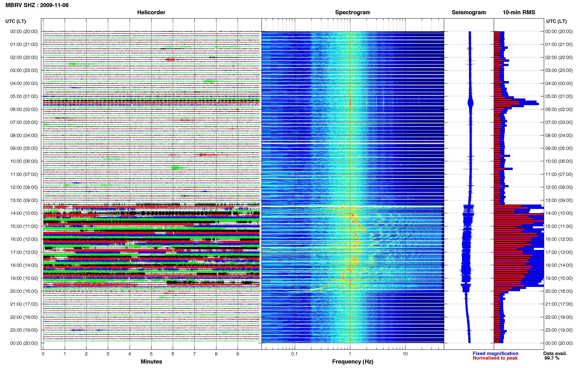Click '14:00 (10:00)' on the Helicorder time axis
Image resolution: width=588 pixels, height=368 pixels.
(24, 213)
